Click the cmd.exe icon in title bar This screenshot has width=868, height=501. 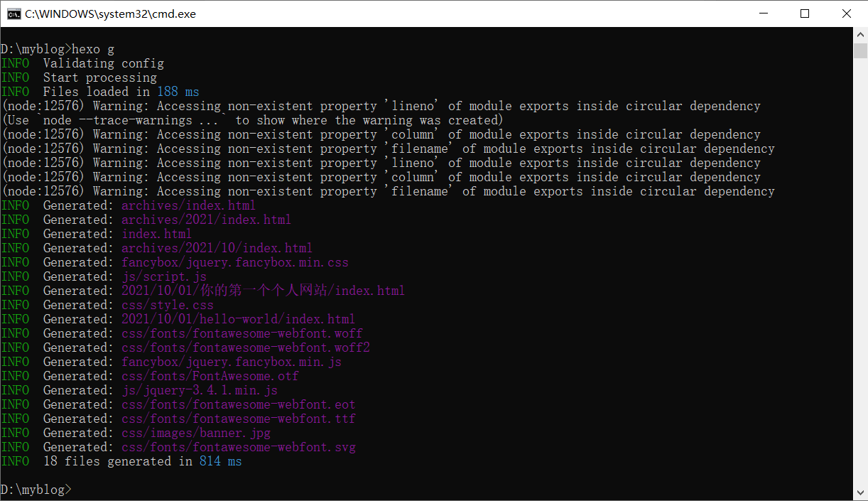13,14
